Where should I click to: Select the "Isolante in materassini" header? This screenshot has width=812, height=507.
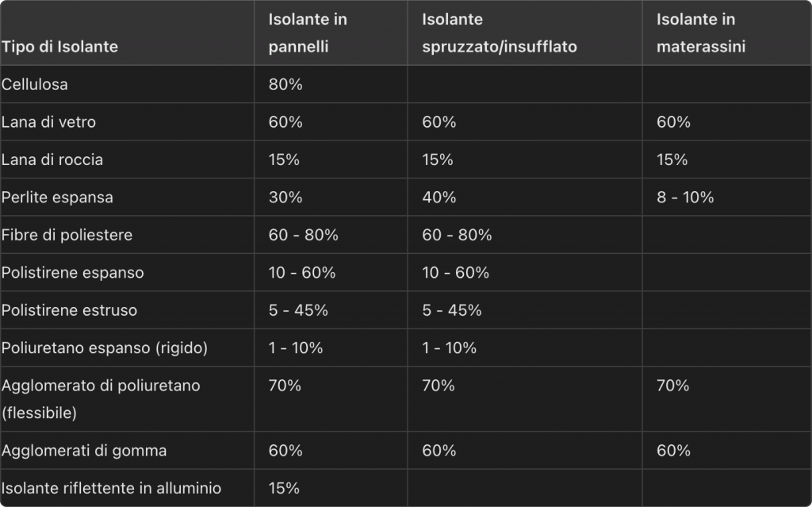[701, 33]
